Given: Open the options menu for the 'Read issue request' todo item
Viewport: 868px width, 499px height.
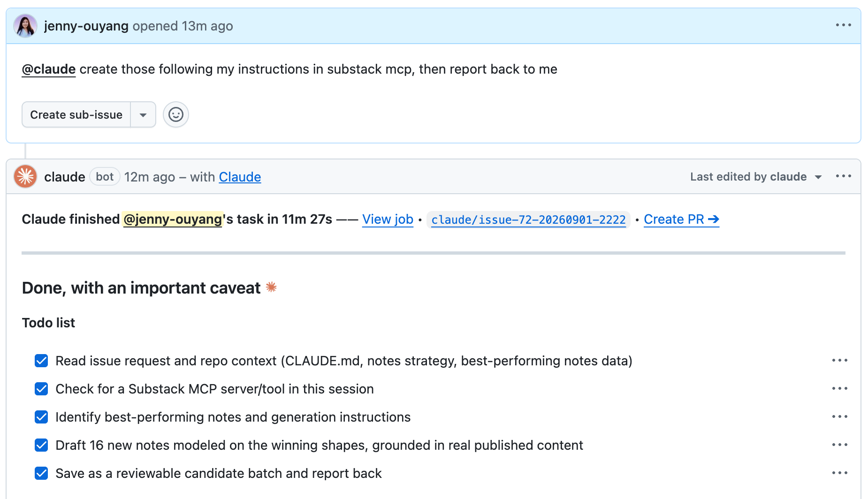Looking at the screenshot, I should click(x=839, y=361).
